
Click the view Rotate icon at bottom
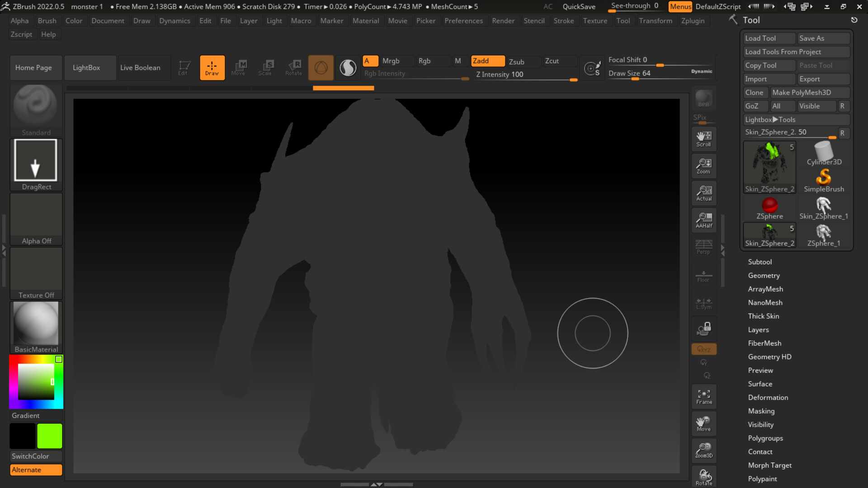(x=704, y=477)
